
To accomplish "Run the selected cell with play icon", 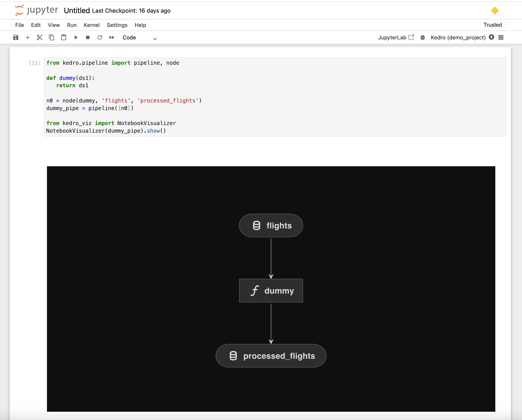I will 76,38.
